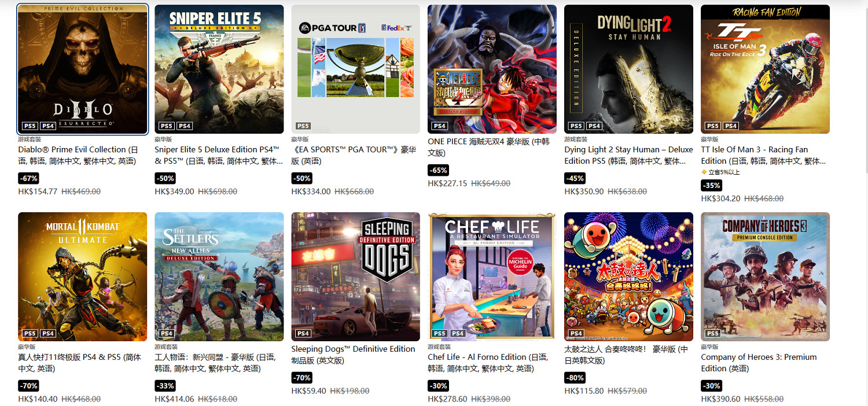Viewport: 868px width, 406px height.
Task: Select the Company of Heroes 3 cover
Action: (766, 277)
